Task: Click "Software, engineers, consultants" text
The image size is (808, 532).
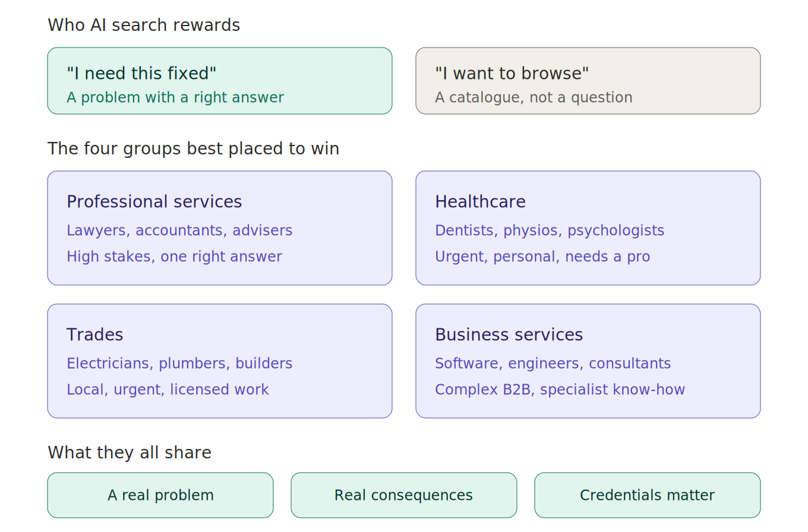Action: click(x=553, y=363)
